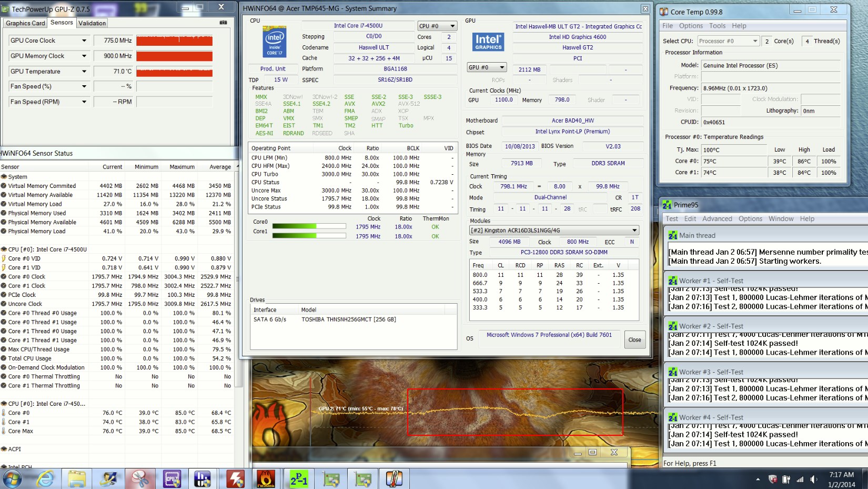Screen dimensions: 868x489
Task: Switch to FurMark taskbar icon
Action: point(266,478)
